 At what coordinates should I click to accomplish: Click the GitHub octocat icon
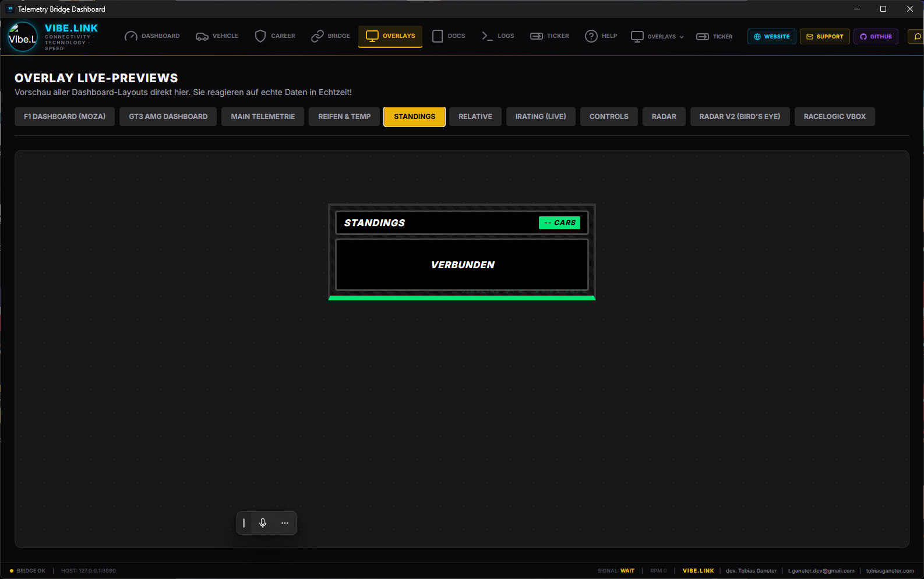click(x=863, y=36)
